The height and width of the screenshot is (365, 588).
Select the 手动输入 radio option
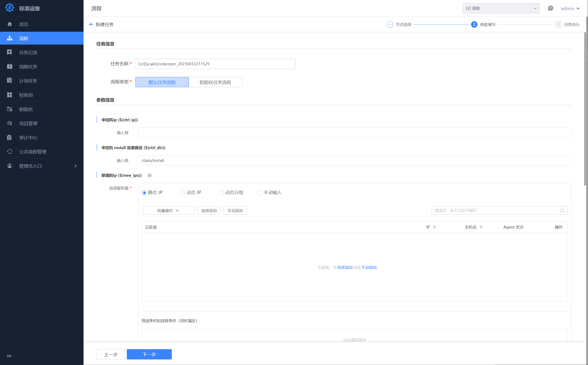coord(260,193)
